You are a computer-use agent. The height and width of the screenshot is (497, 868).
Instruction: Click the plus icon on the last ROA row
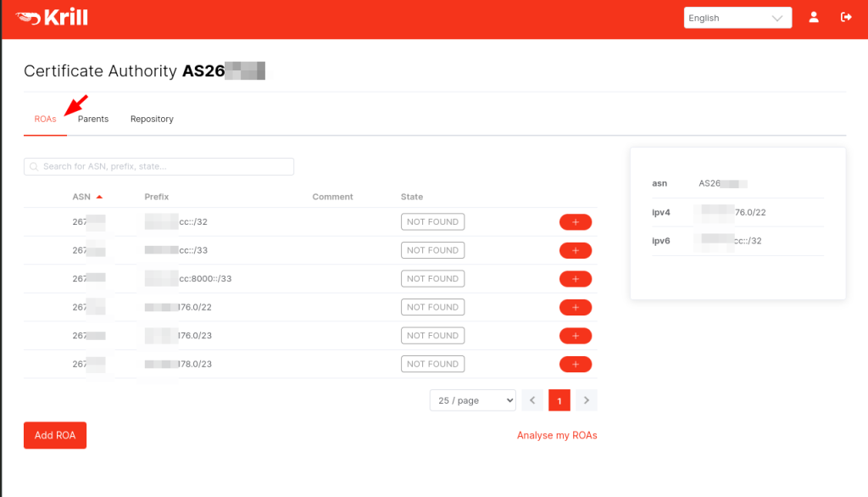click(576, 363)
